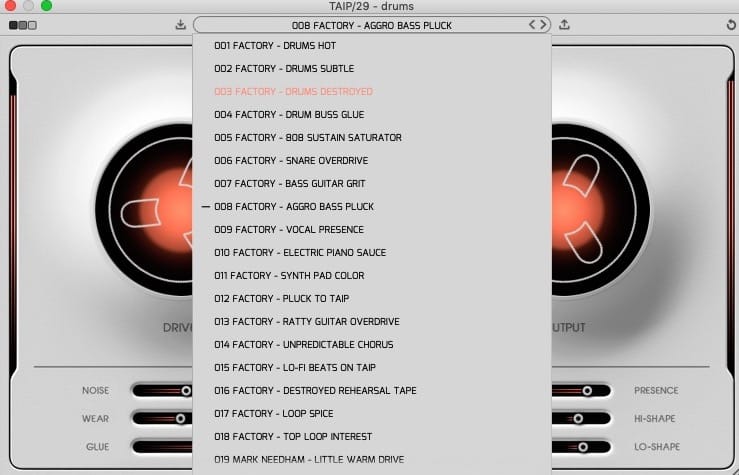The image size is (739, 475).
Task: Select checked 008 Factory - Aggro Bass Pluck
Action: pyautogui.click(x=372, y=206)
